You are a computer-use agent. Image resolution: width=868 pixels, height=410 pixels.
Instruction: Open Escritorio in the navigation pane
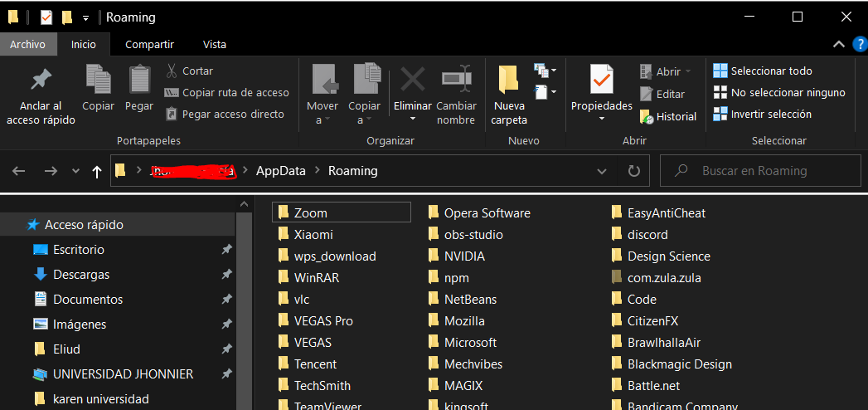(79, 250)
